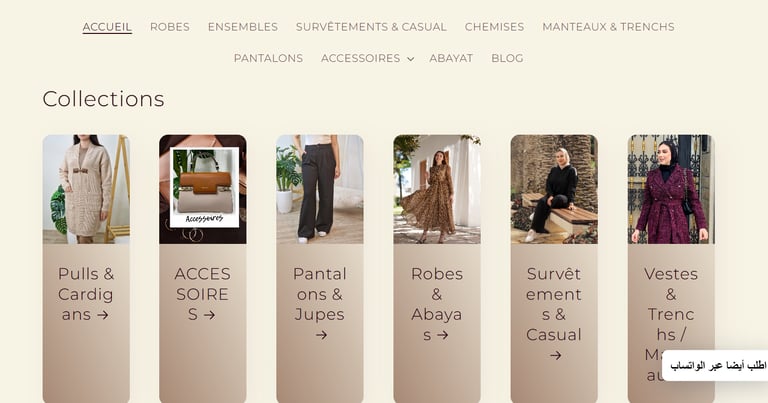Screen dimensions: 768x403
Task: Visit the ABAYAT page
Action: [451, 58]
